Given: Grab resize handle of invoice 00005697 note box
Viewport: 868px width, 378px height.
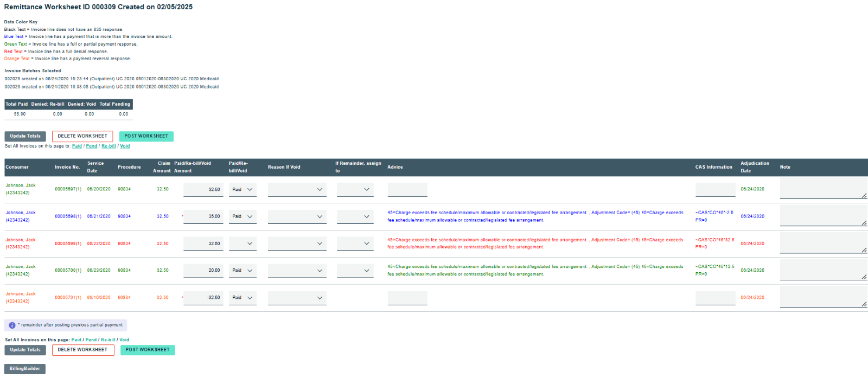Looking at the screenshot, I should [x=864, y=196].
